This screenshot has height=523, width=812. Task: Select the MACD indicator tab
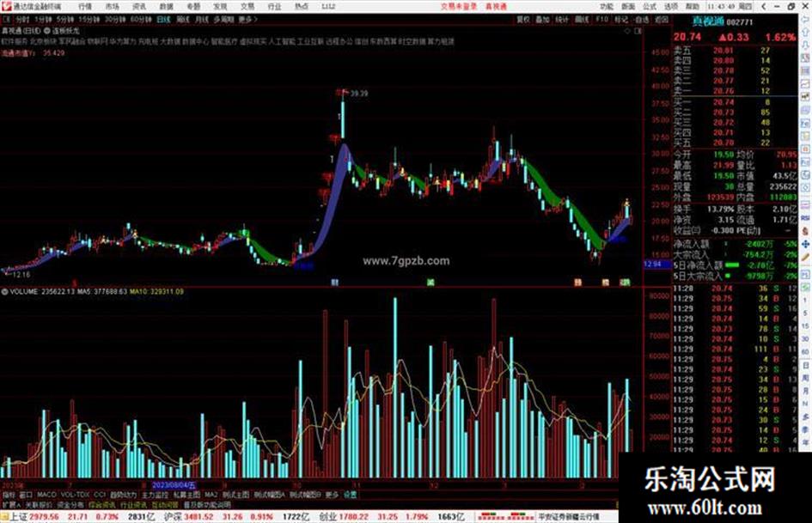[x=46, y=495]
